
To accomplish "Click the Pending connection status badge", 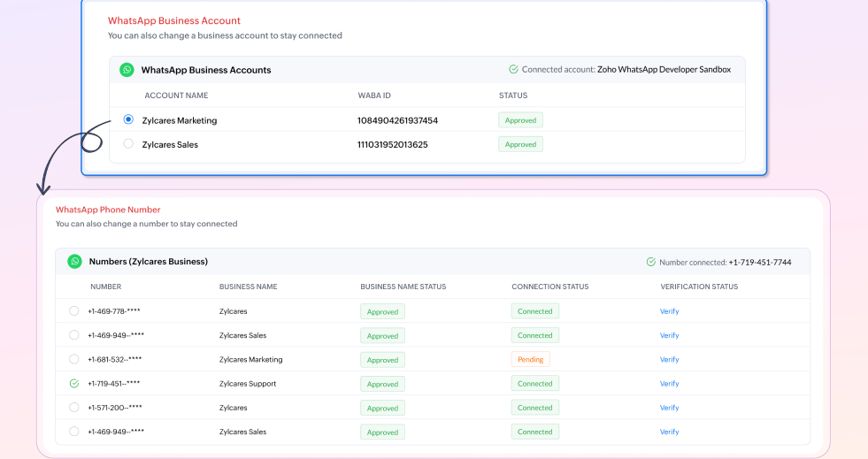I will click(530, 359).
